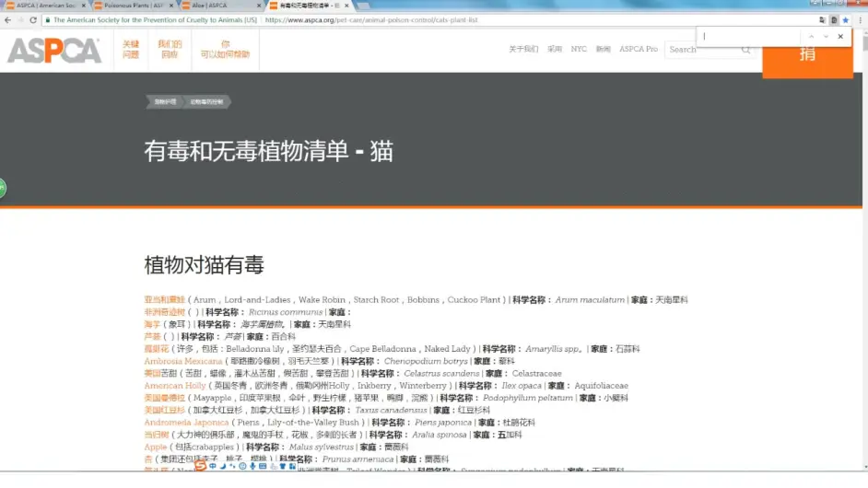Open the 美国曼德拉 plant link
This screenshot has width=868, height=488.
point(164,398)
